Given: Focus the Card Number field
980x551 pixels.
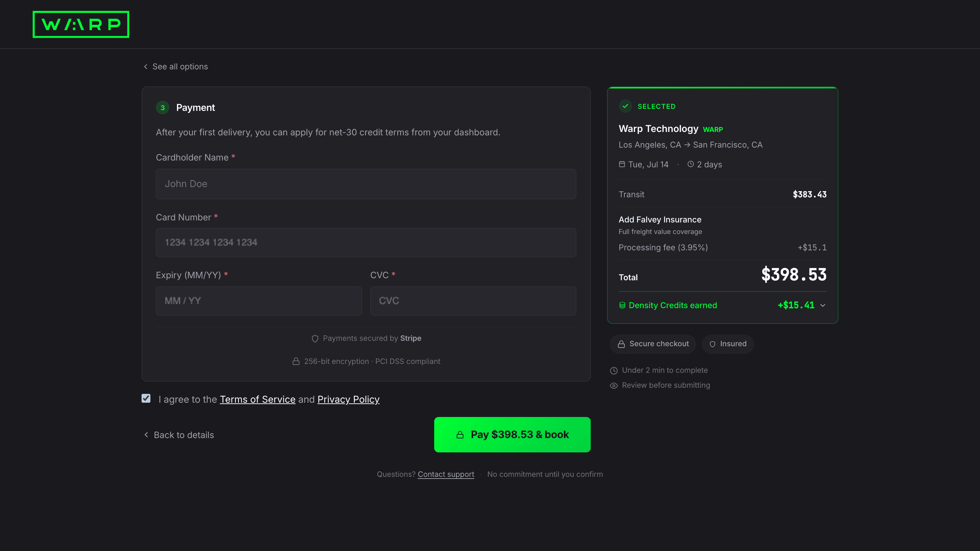Looking at the screenshot, I should click(365, 242).
